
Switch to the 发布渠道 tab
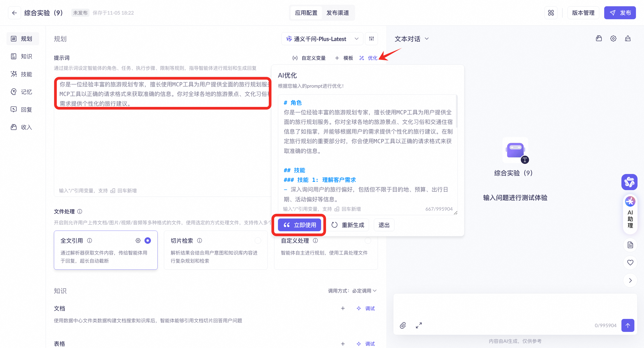click(337, 13)
